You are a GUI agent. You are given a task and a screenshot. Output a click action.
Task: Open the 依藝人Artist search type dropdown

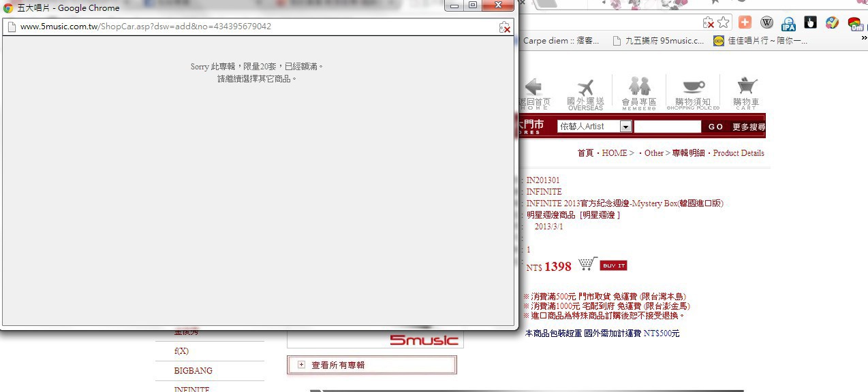coord(595,127)
